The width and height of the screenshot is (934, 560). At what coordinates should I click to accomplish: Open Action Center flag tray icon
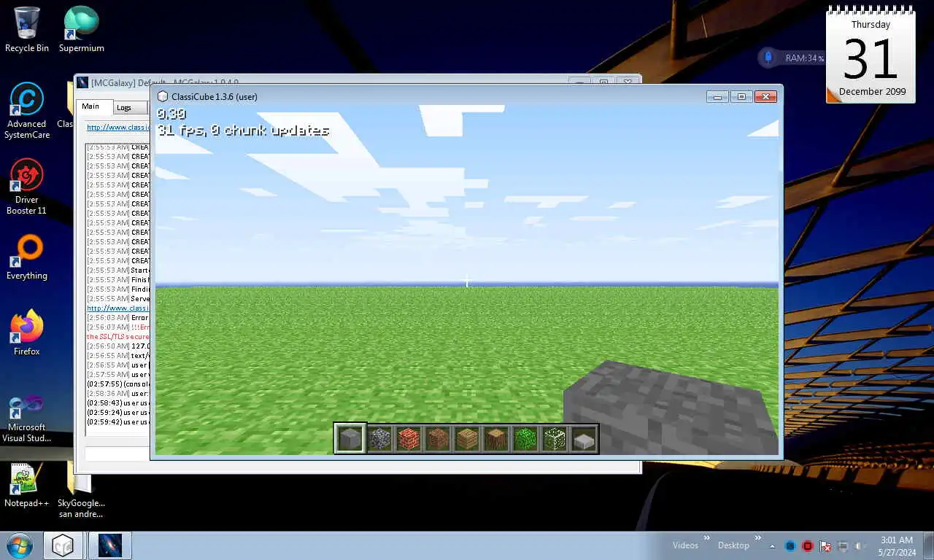825,546
